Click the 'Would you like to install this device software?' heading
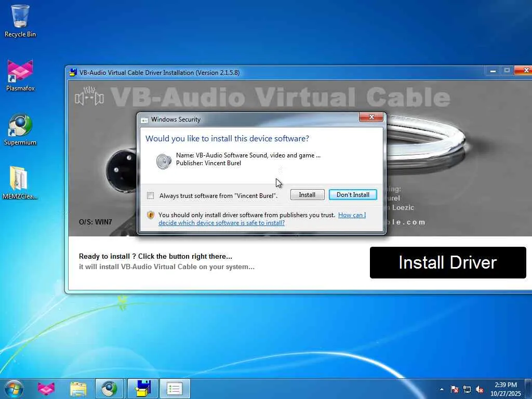Screen dimensions: 532x399 pyautogui.click(x=227, y=138)
